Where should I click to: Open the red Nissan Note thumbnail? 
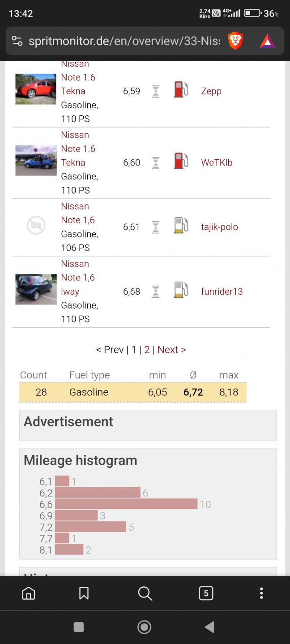(36, 89)
